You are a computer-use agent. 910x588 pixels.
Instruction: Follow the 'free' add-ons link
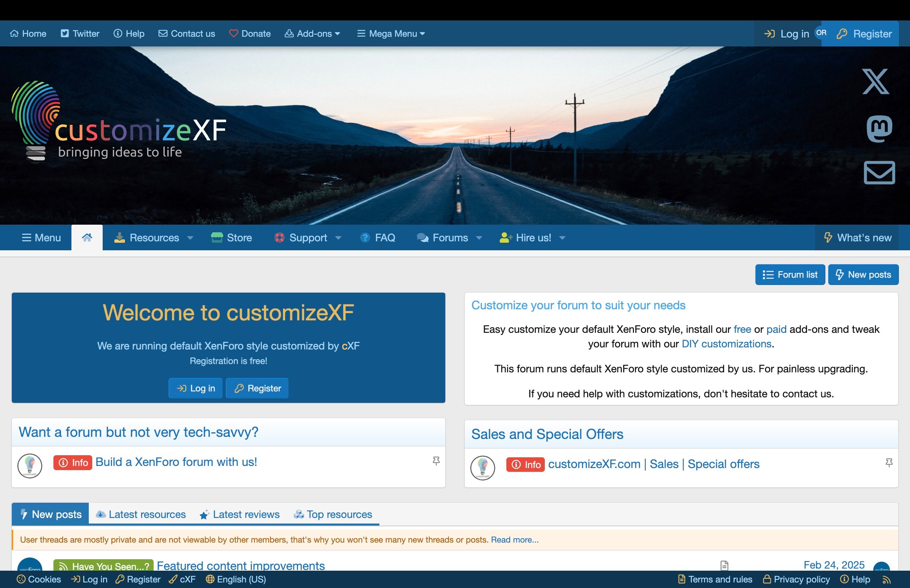point(742,329)
